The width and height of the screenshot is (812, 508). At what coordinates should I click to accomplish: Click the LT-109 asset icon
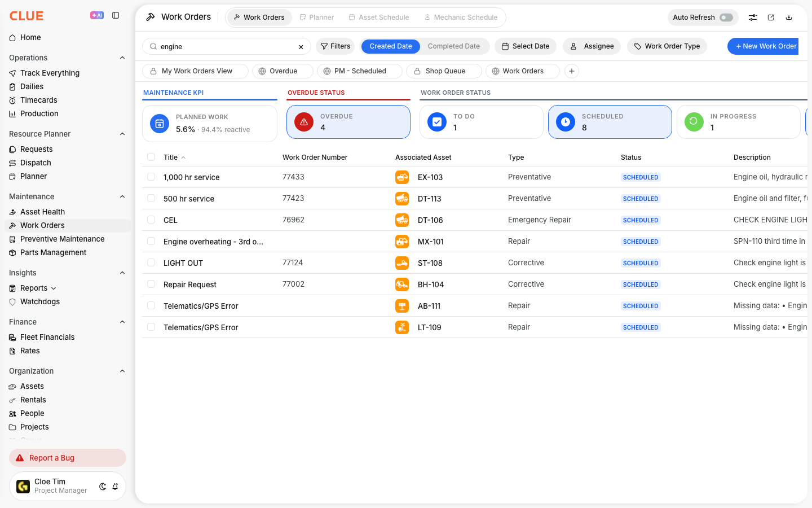pos(402,327)
